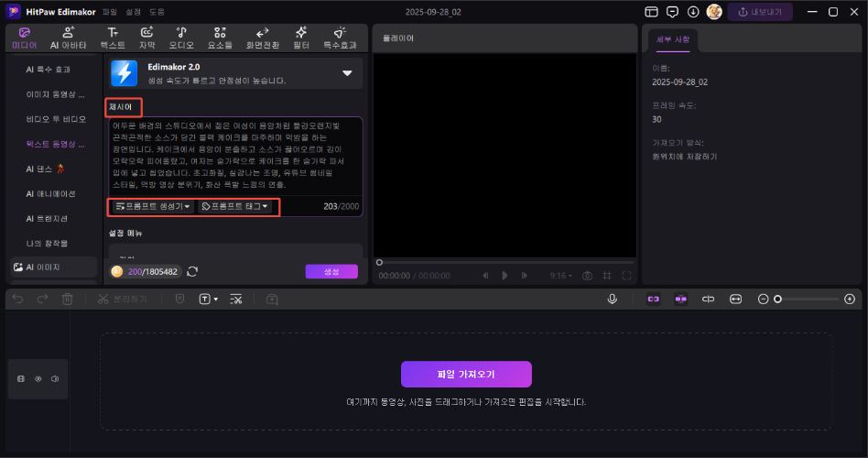Select 이미지 동영상 in sidebar
Image resolution: width=868 pixels, height=458 pixels.
click(55, 94)
